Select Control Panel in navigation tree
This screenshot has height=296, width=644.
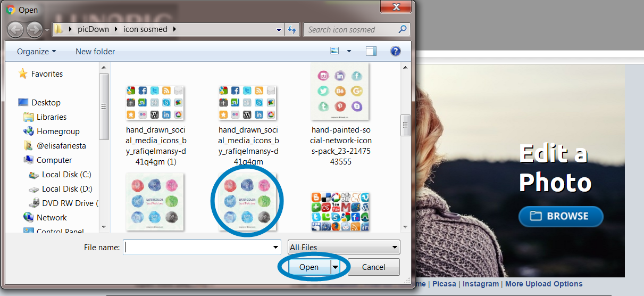tap(60, 232)
